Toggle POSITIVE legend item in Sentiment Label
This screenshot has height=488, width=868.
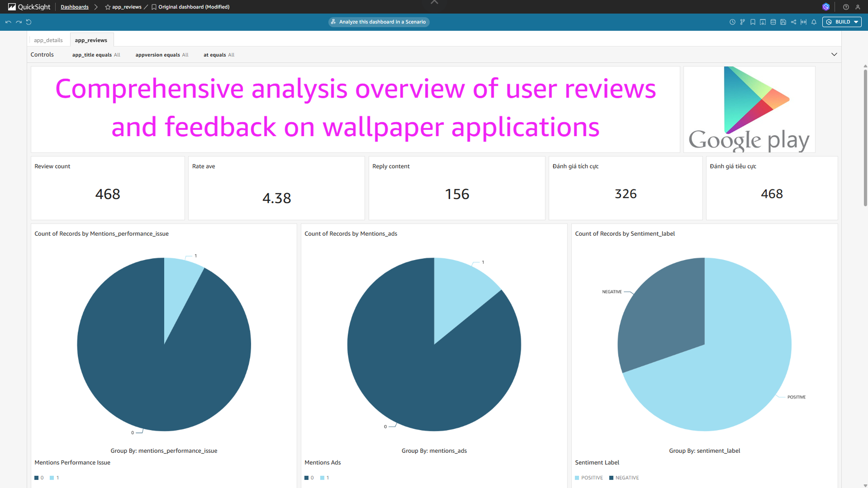[x=589, y=478]
